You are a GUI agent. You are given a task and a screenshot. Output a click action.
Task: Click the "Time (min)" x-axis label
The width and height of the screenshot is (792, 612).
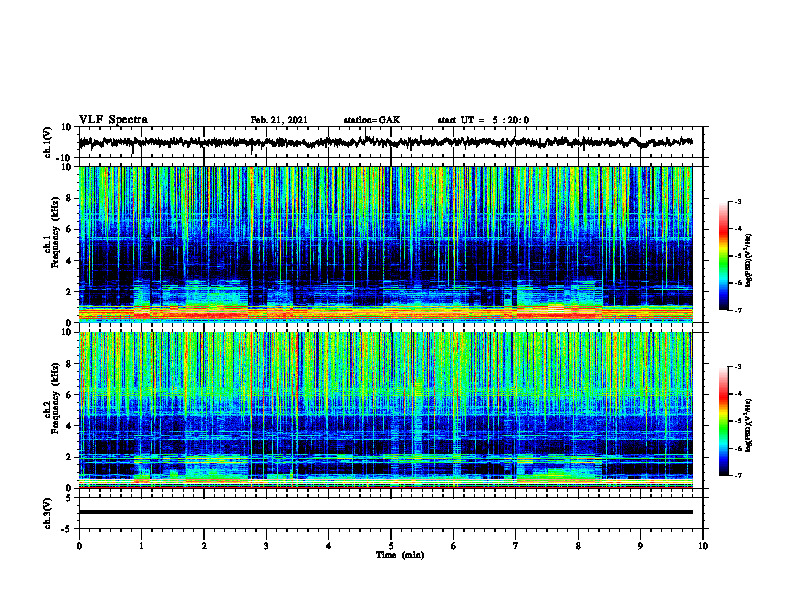[x=400, y=555]
